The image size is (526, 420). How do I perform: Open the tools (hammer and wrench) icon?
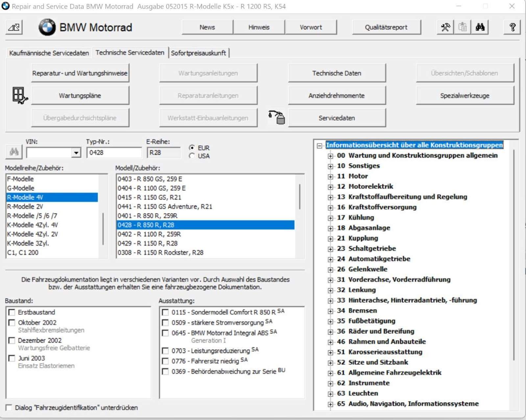(x=445, y=27)
